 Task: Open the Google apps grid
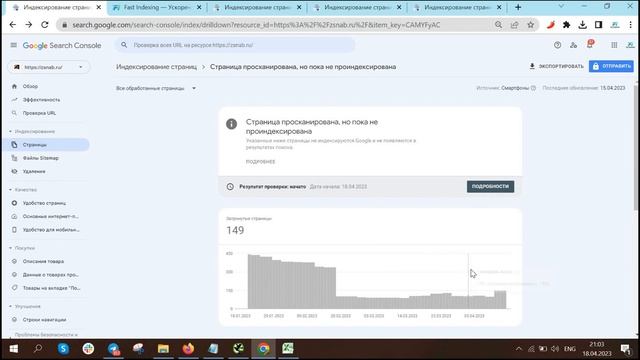coord(614,45)
